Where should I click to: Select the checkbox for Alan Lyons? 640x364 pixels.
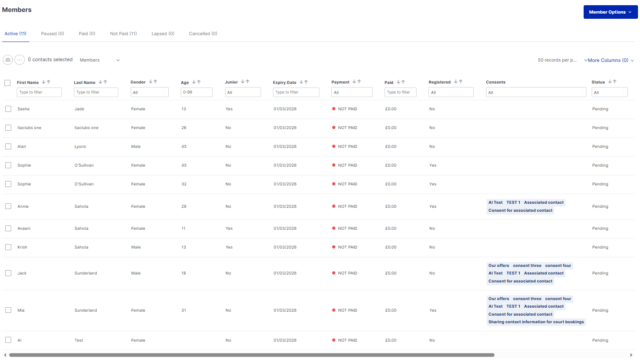[x=8, y=147]
